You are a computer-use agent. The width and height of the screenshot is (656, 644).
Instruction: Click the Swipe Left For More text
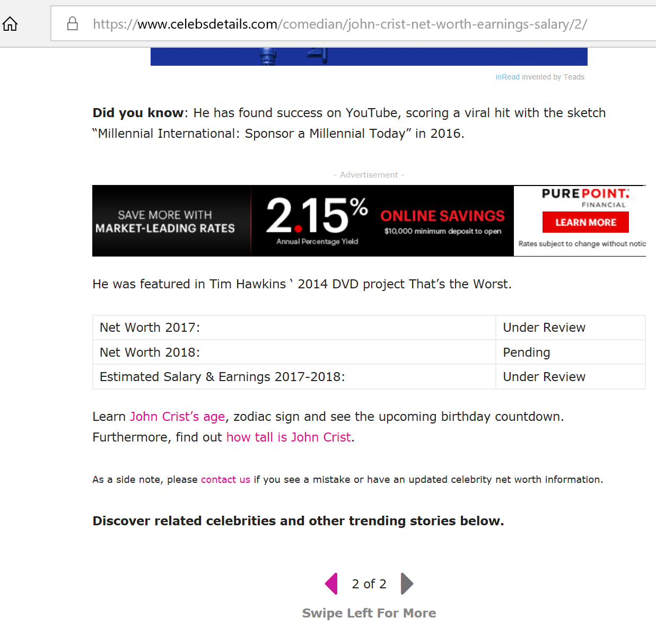369,613
